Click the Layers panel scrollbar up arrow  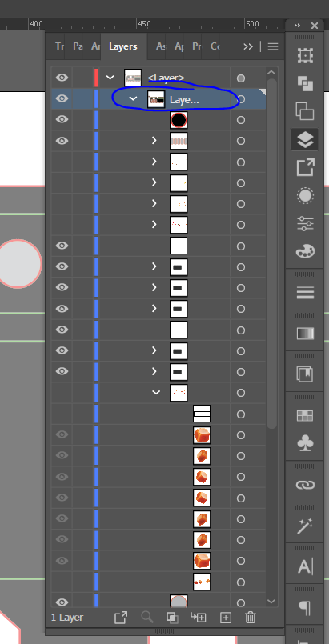click(271, 73)
